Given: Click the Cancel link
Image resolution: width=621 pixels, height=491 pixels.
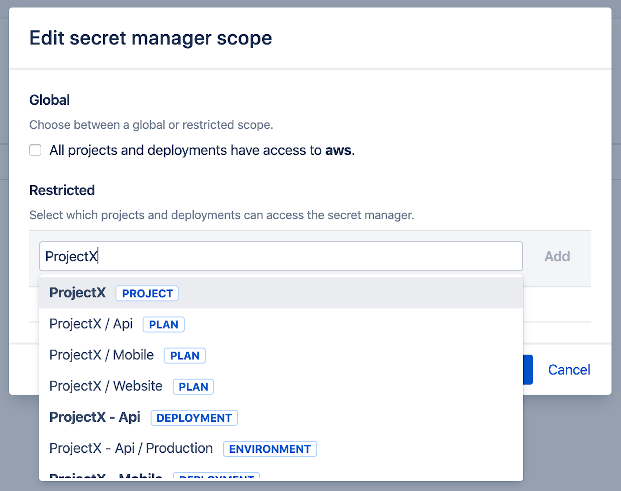Looking at the screenshot, I should coord(569,370).
